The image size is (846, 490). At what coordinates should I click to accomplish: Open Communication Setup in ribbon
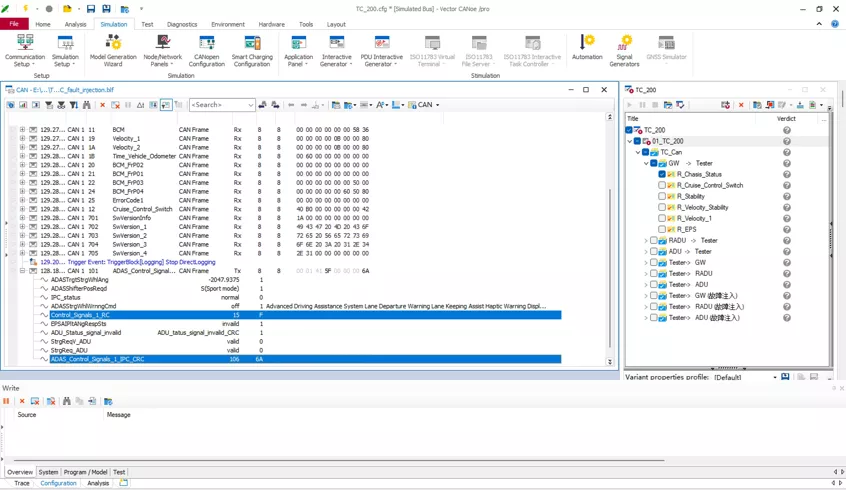point(25,51)
